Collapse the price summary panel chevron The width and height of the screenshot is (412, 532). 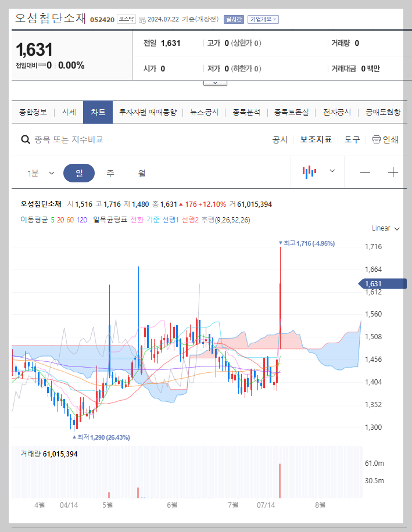(x=215, y=82)
